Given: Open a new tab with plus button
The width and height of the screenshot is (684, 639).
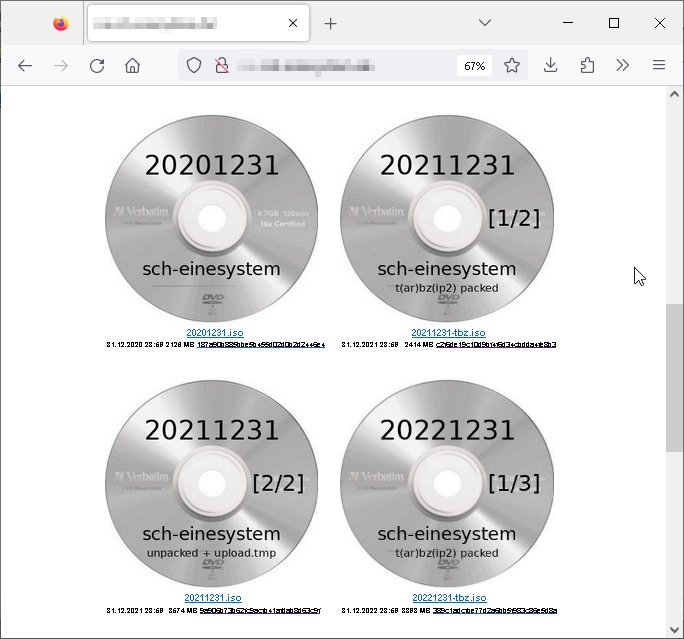Looking at the screenshot, I should point(330,23).
